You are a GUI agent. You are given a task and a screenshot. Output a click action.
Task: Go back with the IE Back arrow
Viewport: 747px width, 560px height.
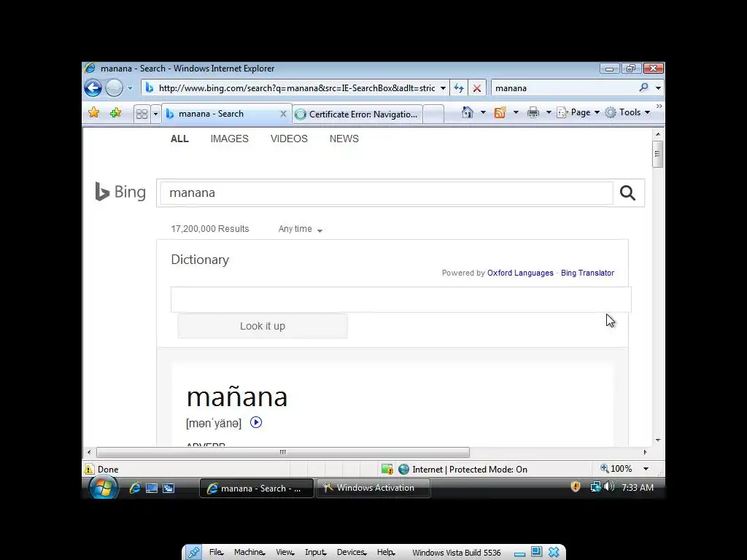point(93,87)
